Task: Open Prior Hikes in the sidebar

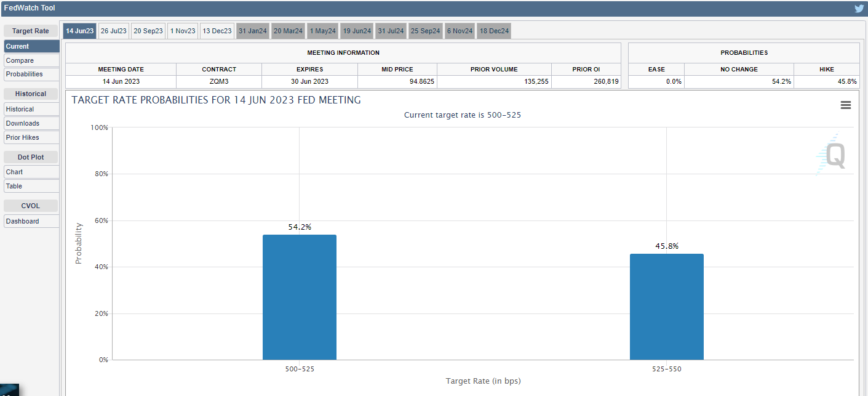Action: 31,137
